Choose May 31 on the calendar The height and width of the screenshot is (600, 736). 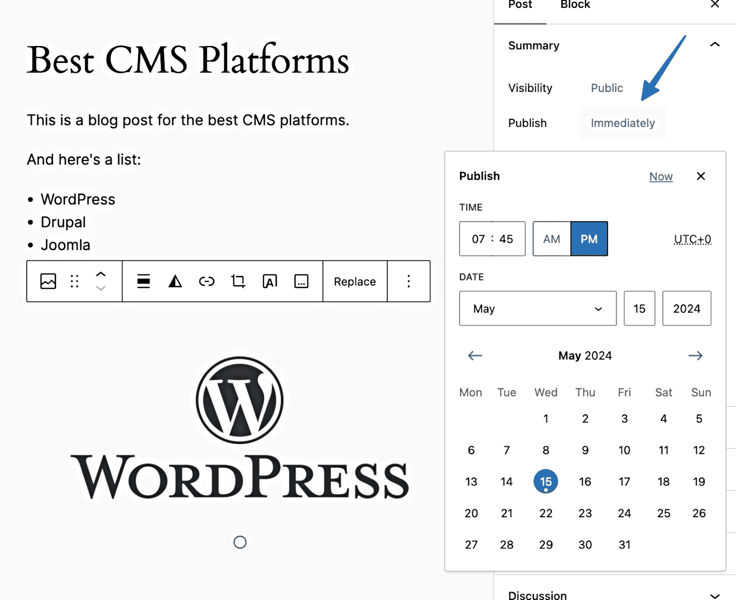point(624,545)
